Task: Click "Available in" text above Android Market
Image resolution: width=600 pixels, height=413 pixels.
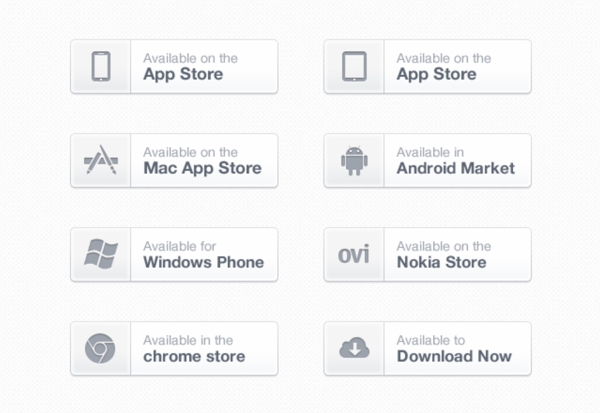Action: click(x=430, y=152)
